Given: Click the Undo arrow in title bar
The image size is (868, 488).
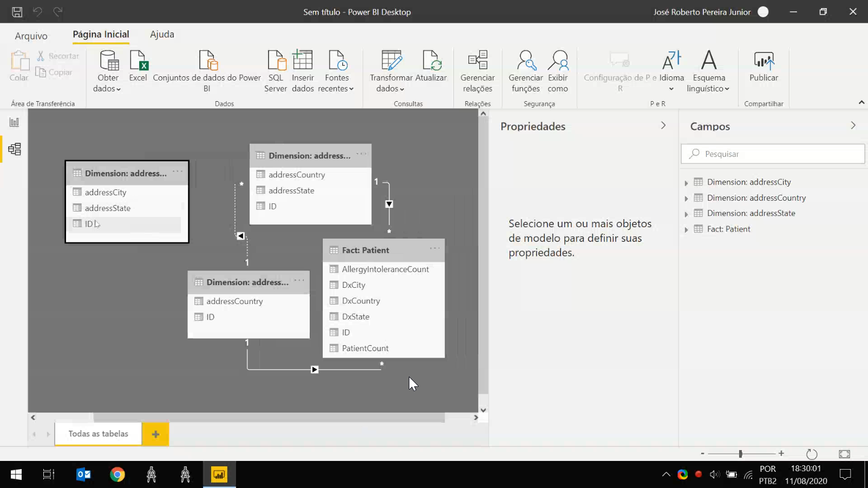Looking at the screenshot, I should [37, 11].
